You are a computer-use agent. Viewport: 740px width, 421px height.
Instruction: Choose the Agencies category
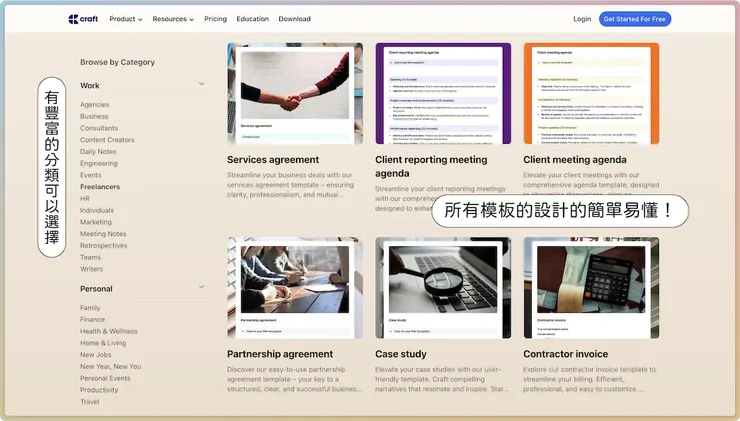[x=94, y=104]
